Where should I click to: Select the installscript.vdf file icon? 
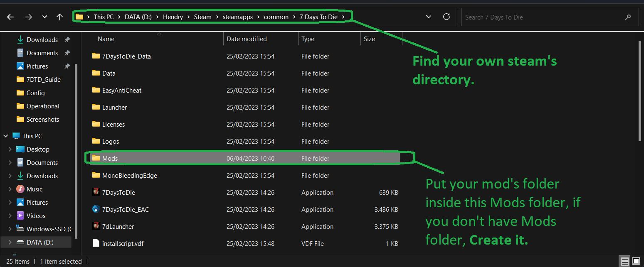pyautogui.click(x=96, y=243)
